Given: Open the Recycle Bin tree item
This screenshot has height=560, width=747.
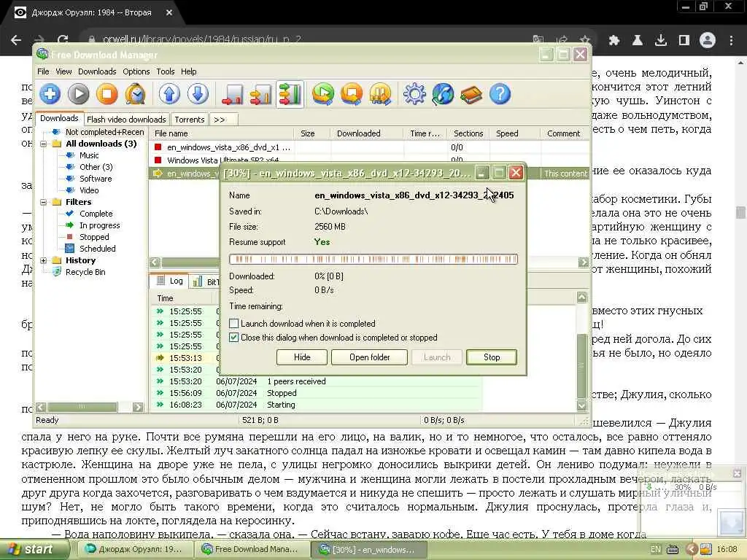Looking at the screenshot, I should pyautogui.click(x=85, y=272).
